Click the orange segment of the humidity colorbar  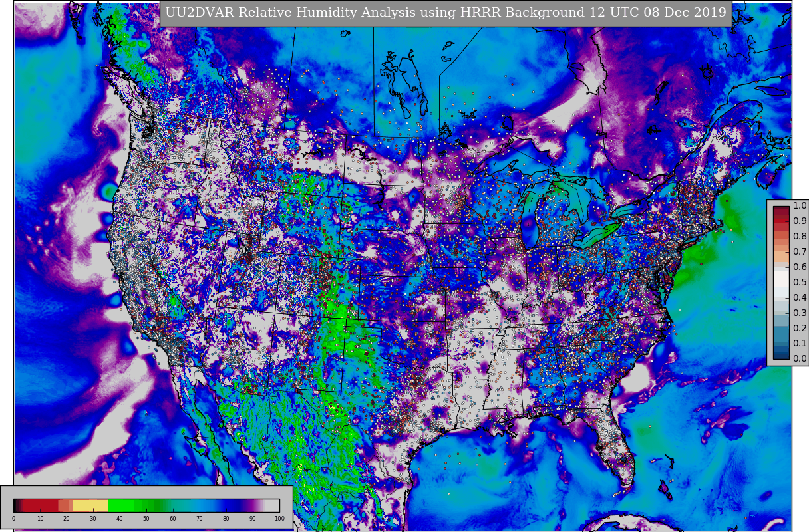pos(66,505)
